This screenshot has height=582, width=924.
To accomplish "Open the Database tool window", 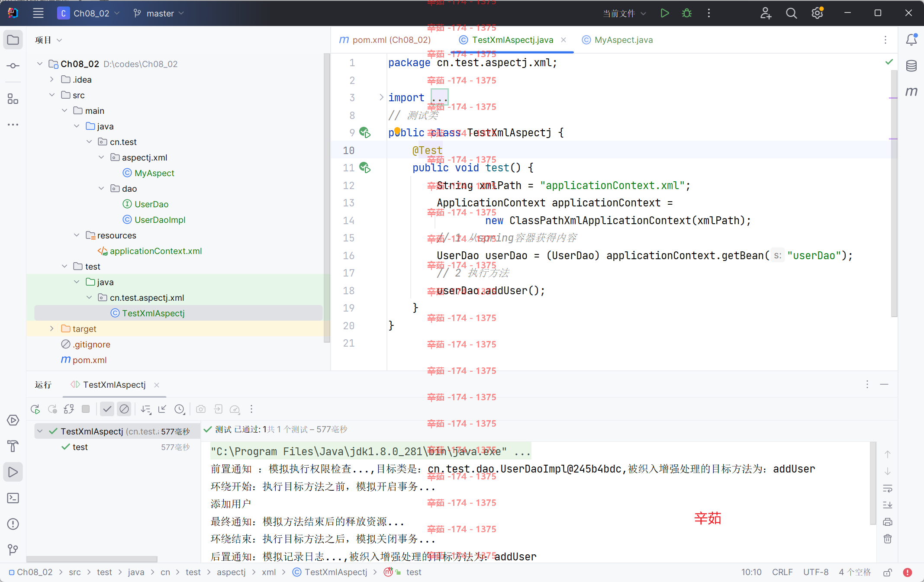I will (911, 66).
